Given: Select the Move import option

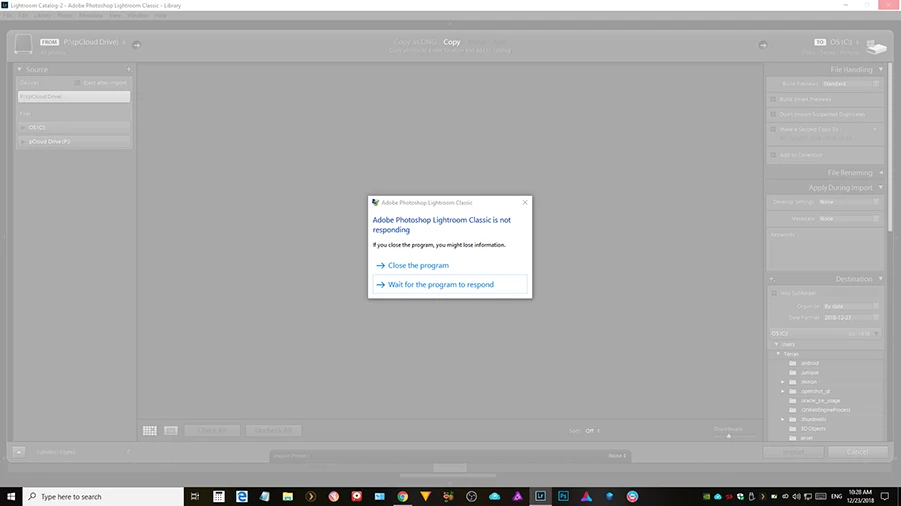Looking at the screenshot, I should coord(476,42).
